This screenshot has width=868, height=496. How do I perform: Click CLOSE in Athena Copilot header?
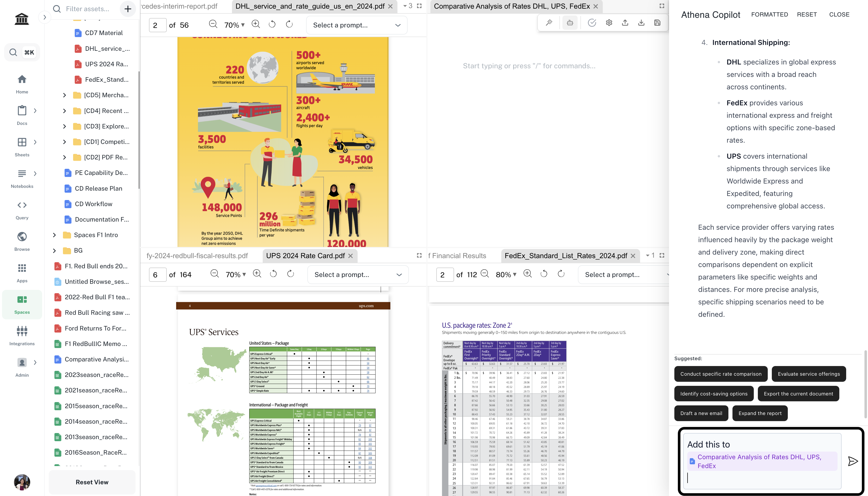tap(839, 14)
